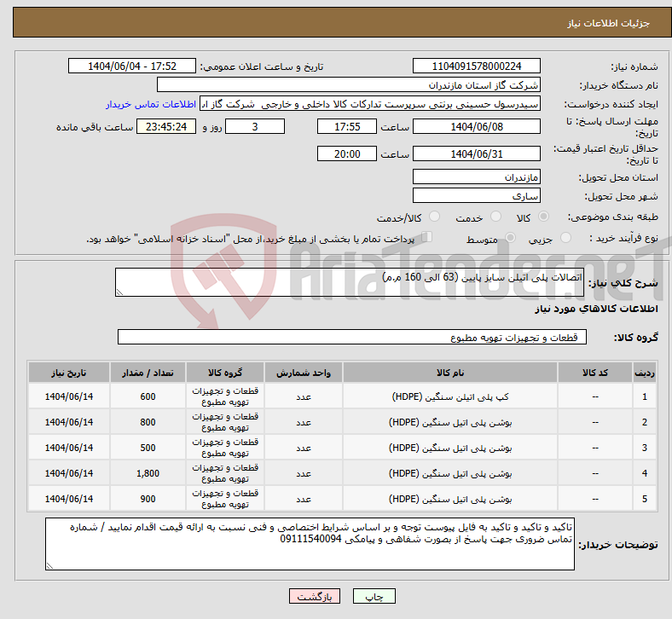
Task: Click the row number 5 cell
Action: click(645, 499)
